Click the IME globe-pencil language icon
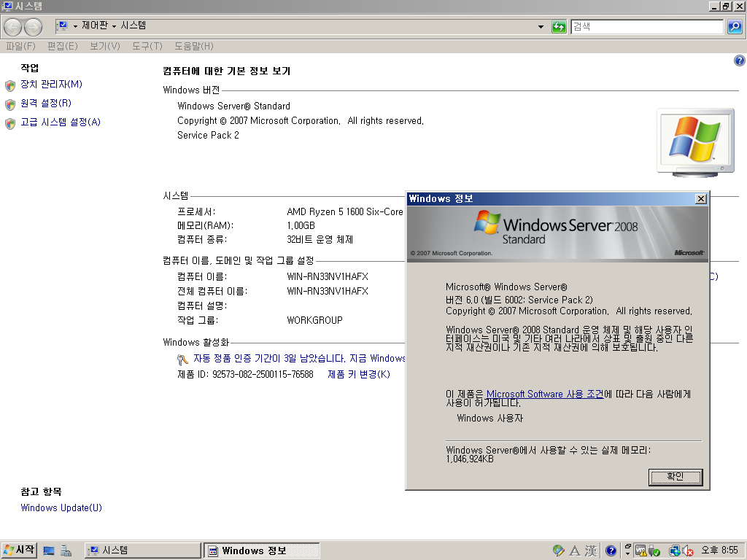The image size is (747, 560). point(558,551)
